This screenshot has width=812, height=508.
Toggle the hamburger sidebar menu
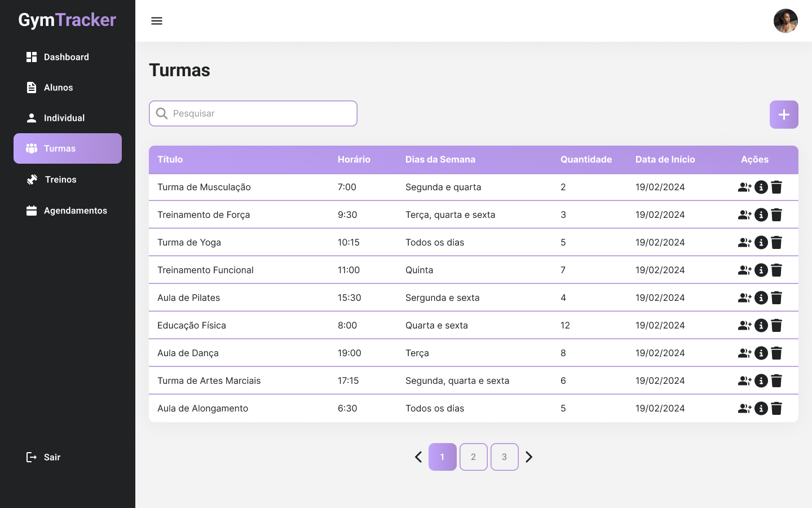click(x=157, y=21)
